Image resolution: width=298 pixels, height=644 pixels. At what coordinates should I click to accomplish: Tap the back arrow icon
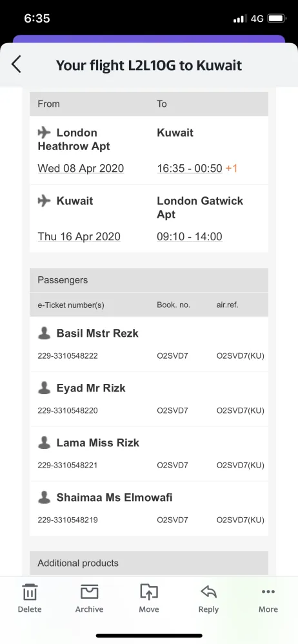[x=16, y=64]
